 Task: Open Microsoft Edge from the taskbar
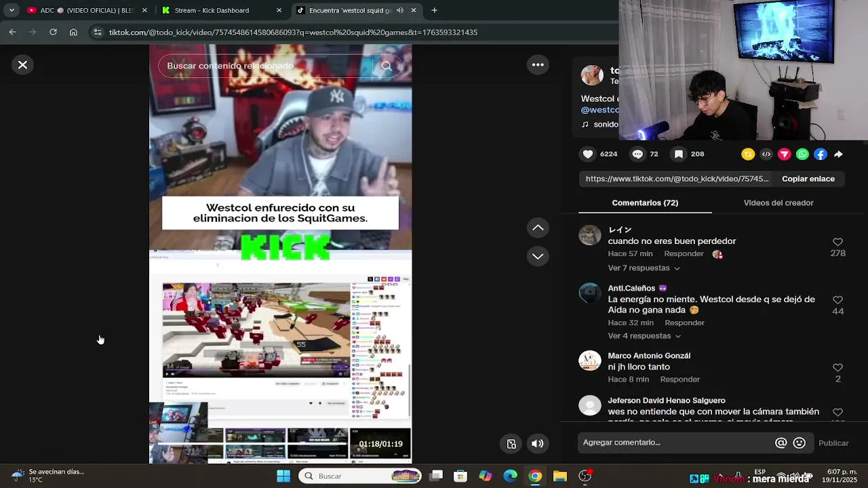pyautogui.click(x=510, y=476)
